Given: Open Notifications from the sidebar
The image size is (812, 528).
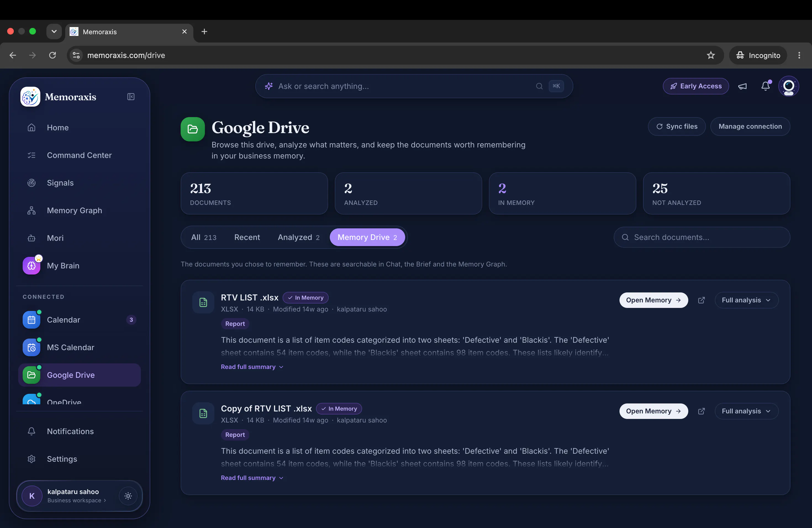Looking at the screenshot, I should (x=80, y=431).
